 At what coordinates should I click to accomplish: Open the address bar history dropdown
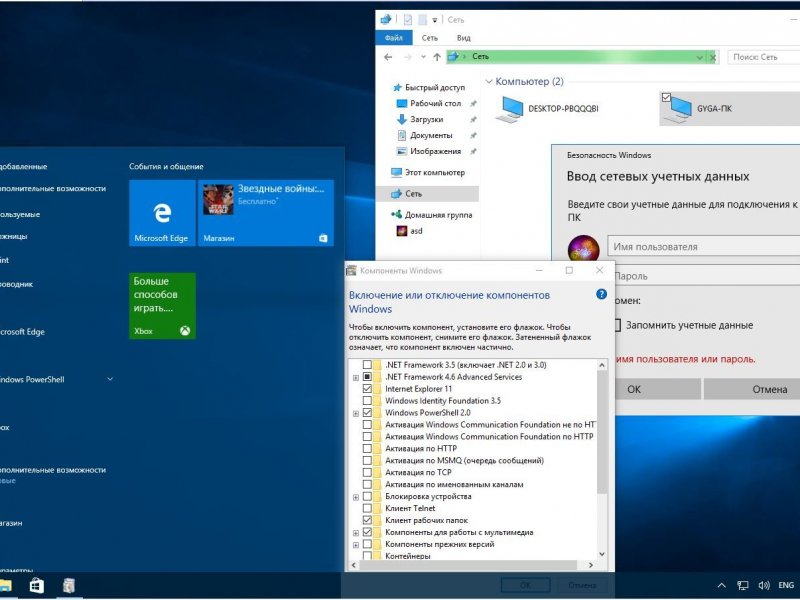(x=700, y=57)
